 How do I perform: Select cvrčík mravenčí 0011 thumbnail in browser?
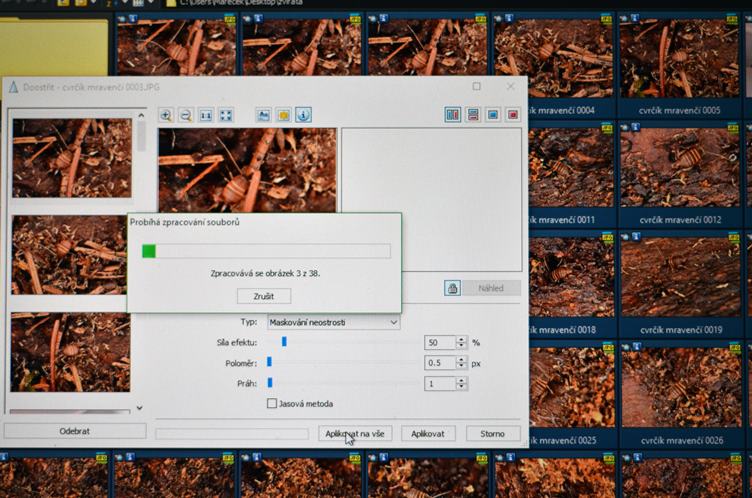571,168
